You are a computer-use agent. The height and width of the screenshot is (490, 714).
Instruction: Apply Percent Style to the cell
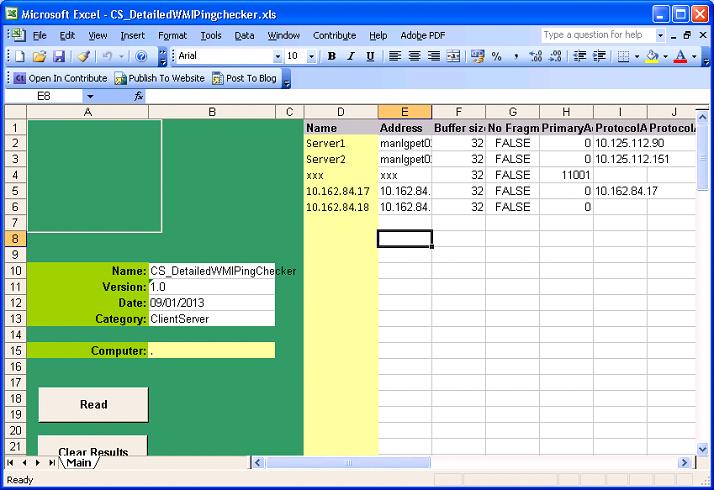coord(497,56)
